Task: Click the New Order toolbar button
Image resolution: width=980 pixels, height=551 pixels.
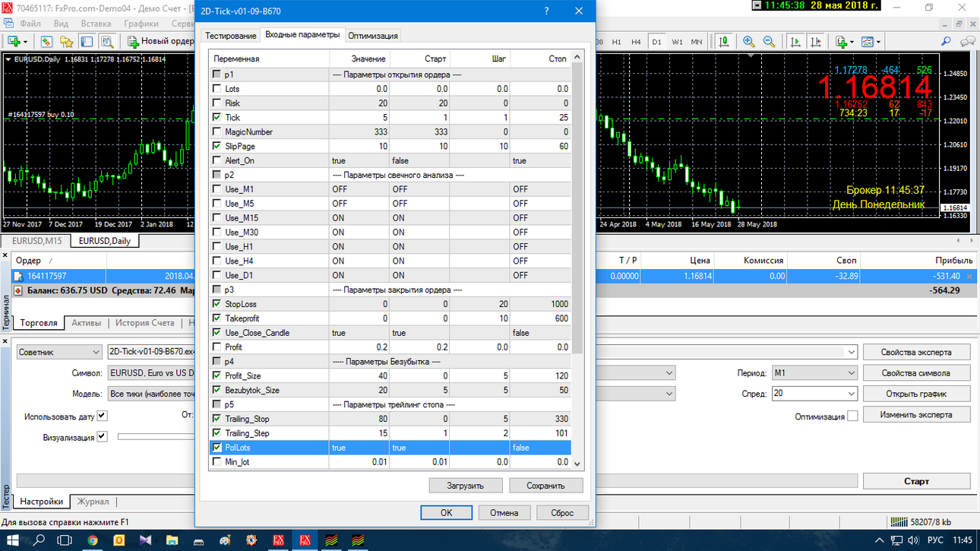Action: pos(160,42)
